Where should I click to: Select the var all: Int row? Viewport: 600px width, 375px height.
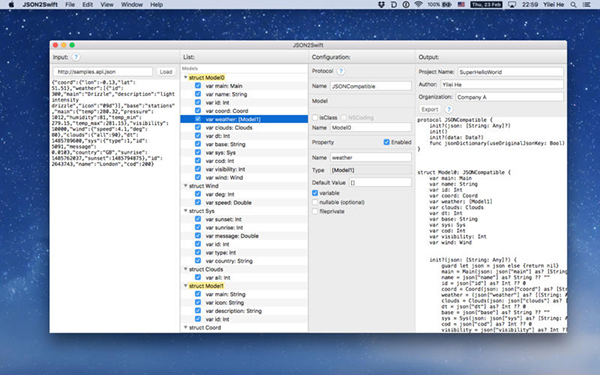pyautogui.click(x=244, y=277)
